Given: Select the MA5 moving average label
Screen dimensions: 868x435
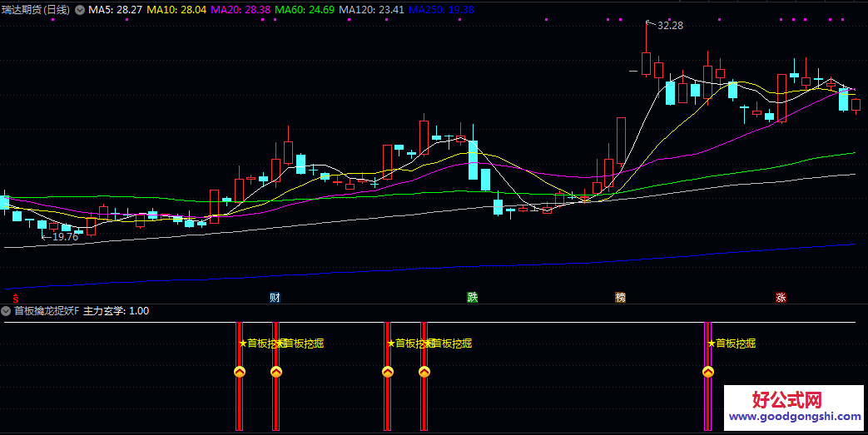Looking at the screenshot, I should [x=115, y=10].
